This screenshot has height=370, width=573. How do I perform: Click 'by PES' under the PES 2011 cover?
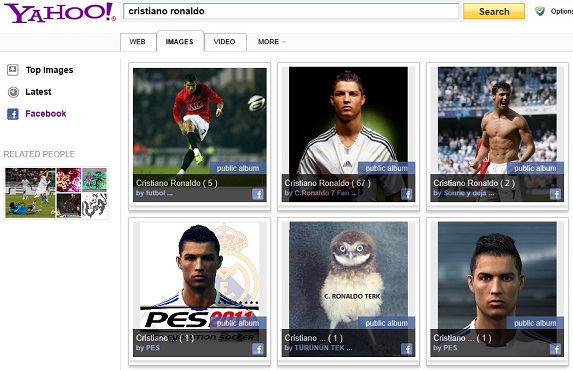click(148, 348)
